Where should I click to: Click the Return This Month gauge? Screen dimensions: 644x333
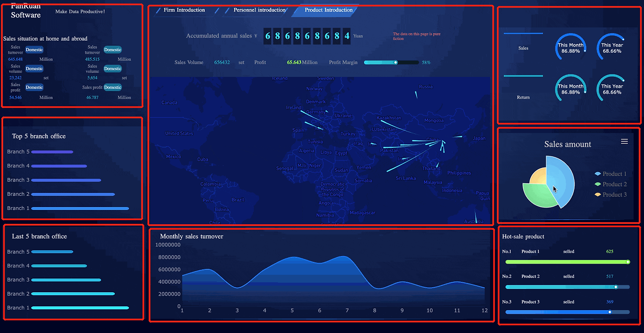pos(571,89)
